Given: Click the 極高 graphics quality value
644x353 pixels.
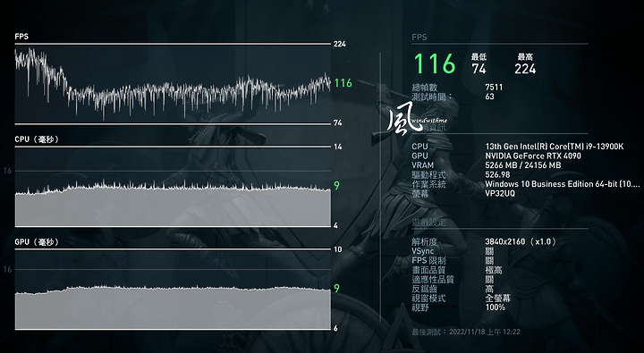Looking at the screenshot, I should [494, 270].
